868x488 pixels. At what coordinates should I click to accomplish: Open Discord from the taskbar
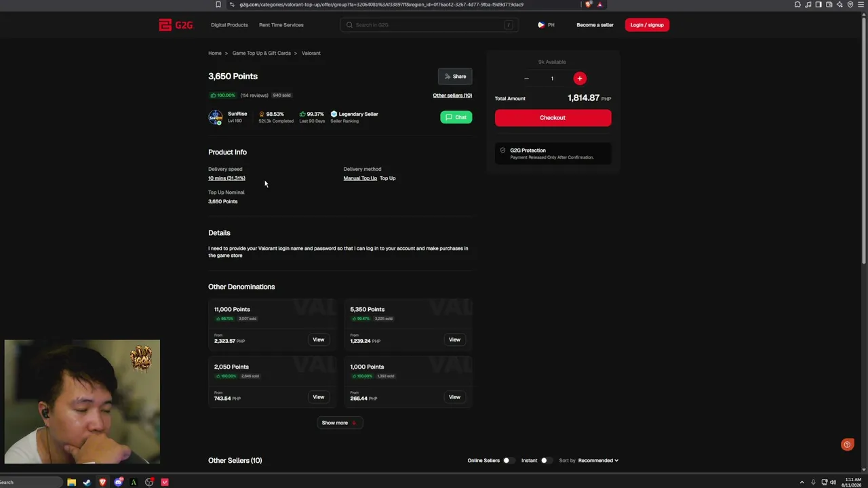[119, 483]
